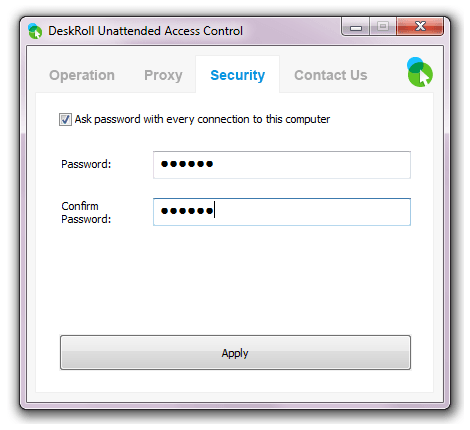The height and width of the screenshot is (430, 470).
Task: Open the Proxy tab
Action: [163, 75]
